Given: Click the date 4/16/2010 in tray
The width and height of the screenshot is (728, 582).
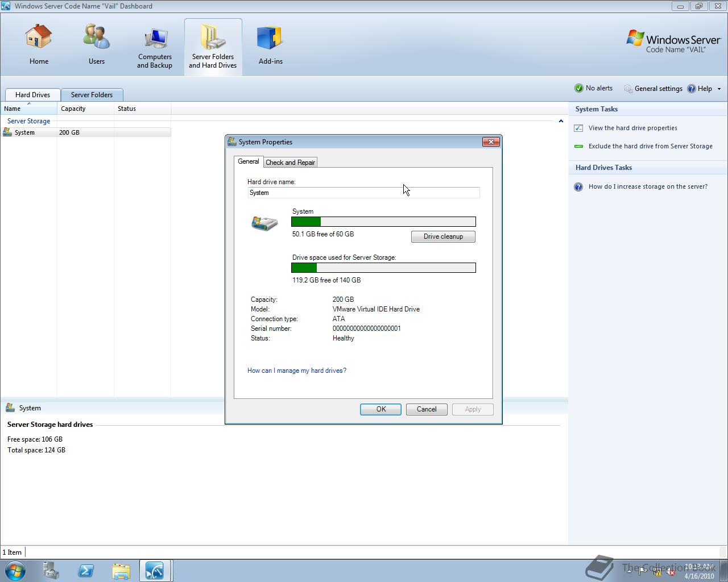Looking at the screenshot, I should pyautogui.click(x=699, y=576).
